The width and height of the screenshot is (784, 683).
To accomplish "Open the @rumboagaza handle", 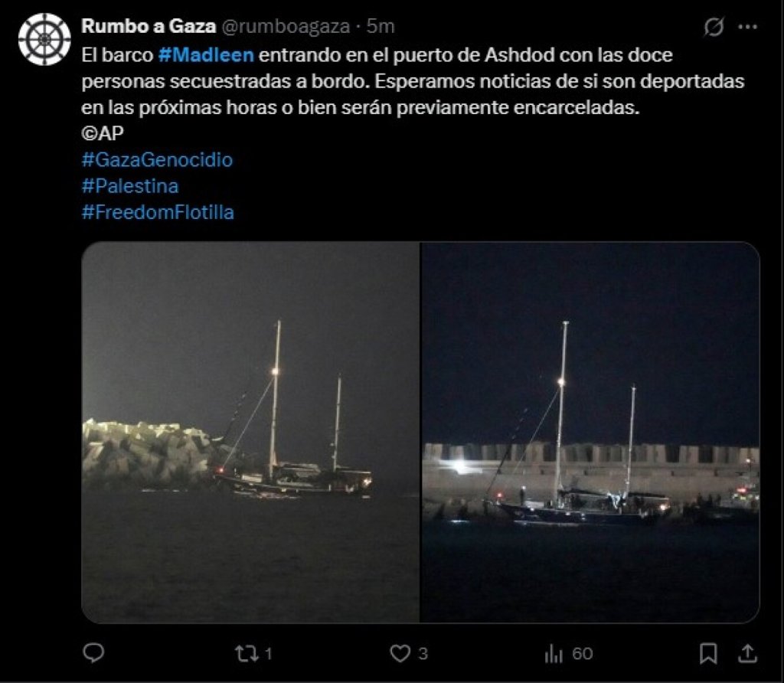I will tap(286, 27).
